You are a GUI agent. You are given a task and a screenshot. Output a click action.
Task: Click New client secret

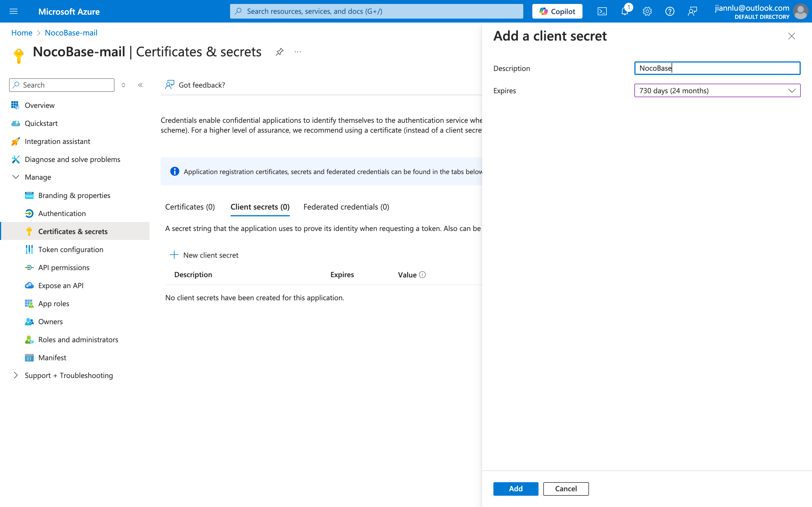click(204, 255)
